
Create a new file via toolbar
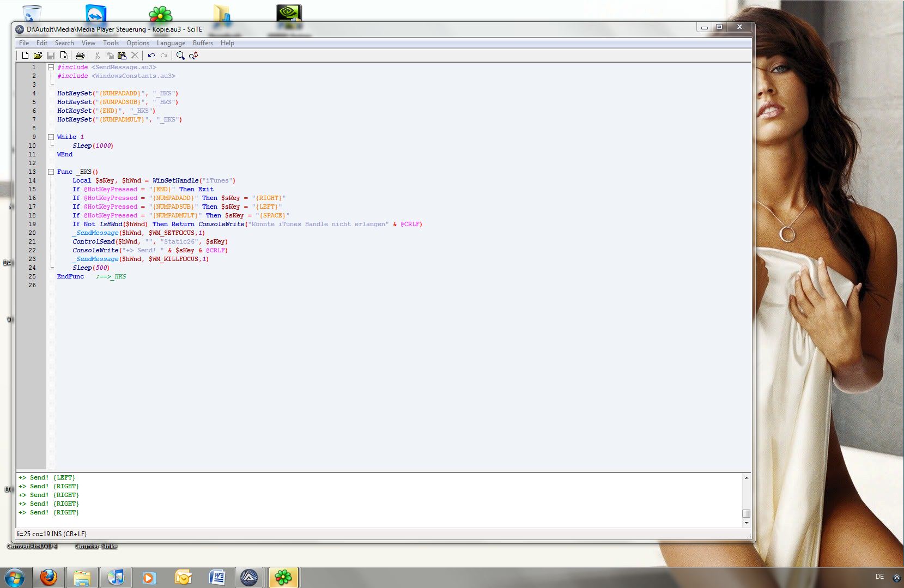pyautogui.click(x=25, y=56)
